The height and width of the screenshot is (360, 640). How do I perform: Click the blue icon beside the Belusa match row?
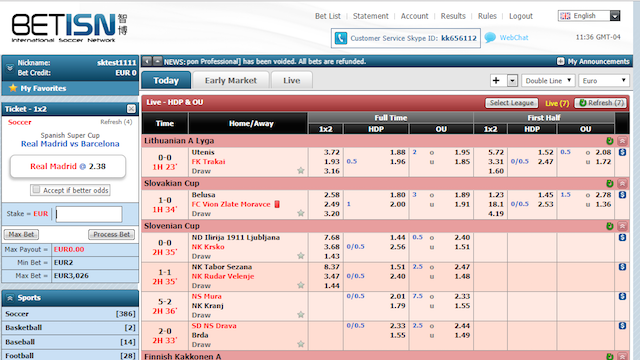(622, 195)
